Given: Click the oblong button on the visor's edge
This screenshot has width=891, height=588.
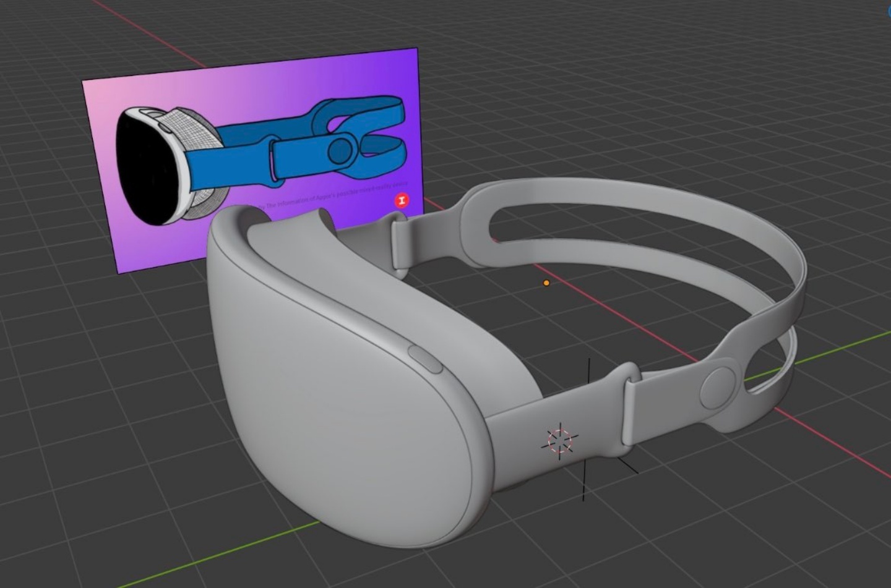Looking at the screenshot, I should [425, 359].
